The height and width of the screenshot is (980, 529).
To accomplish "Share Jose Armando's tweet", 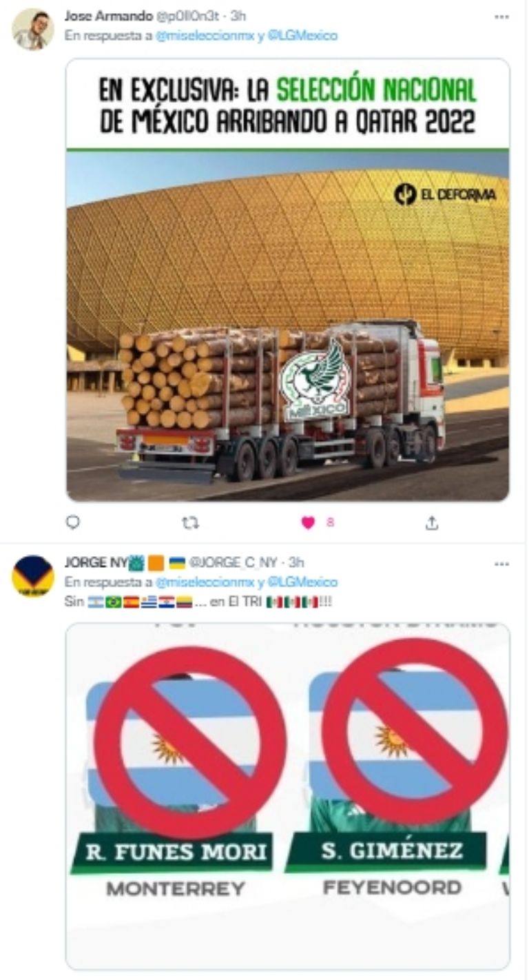I will click(432, 523).
